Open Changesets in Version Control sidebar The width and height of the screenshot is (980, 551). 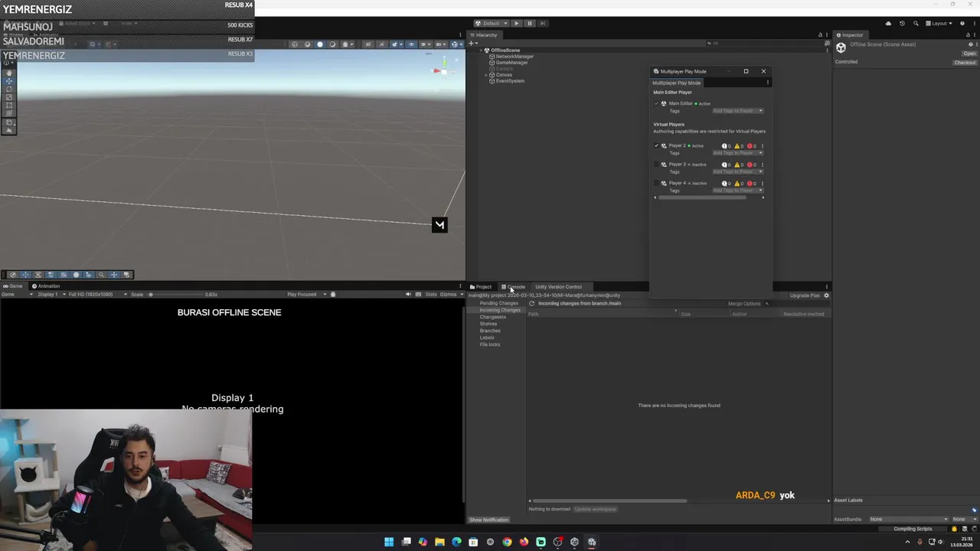pos(492,317)
